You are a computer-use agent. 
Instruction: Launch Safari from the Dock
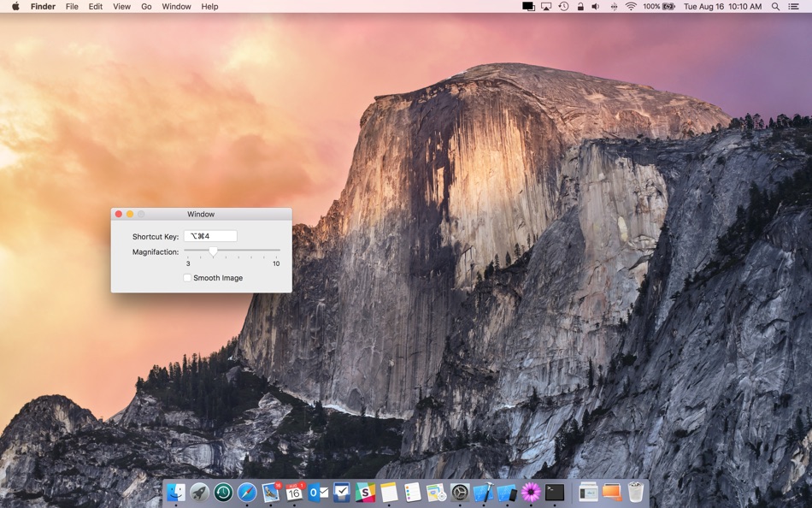tap(247, 492)
